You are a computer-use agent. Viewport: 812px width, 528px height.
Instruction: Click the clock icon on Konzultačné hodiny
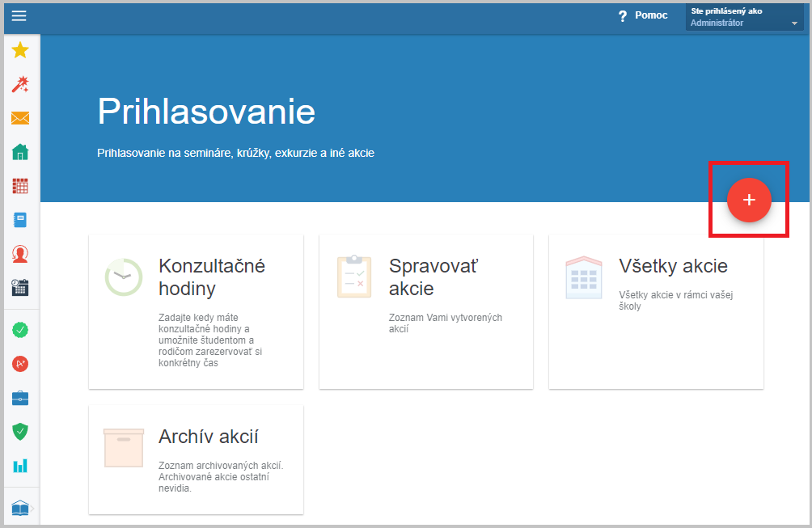(x=124, y=277)
